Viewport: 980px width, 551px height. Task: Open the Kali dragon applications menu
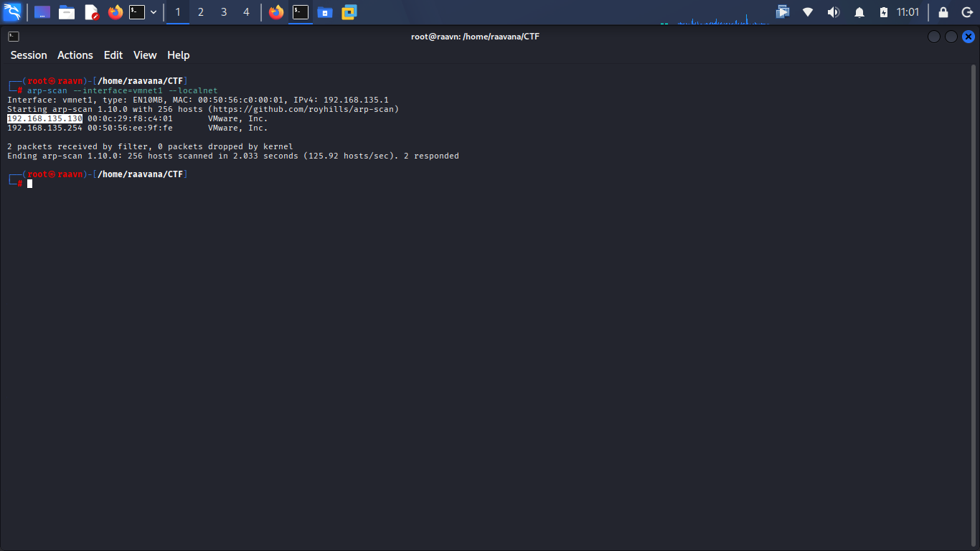pos(12,12)
